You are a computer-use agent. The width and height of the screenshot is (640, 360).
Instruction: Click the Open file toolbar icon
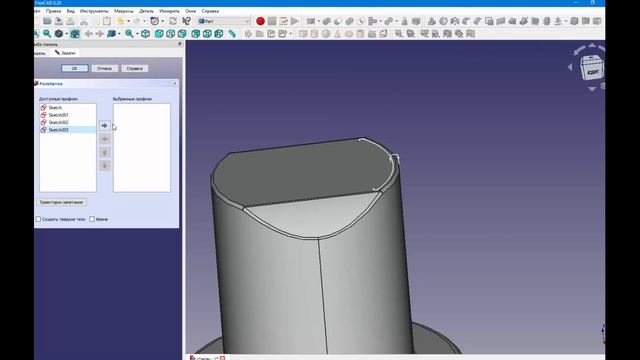tap(47, 21)
